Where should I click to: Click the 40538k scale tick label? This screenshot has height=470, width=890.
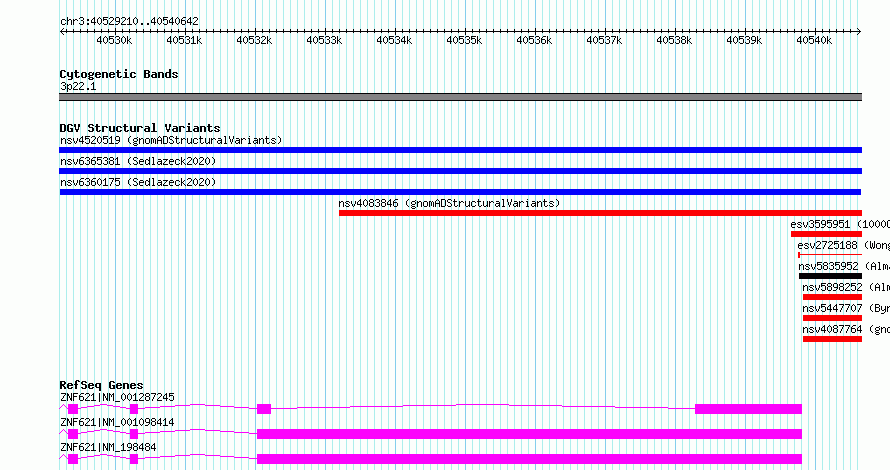tap(674, 40)
